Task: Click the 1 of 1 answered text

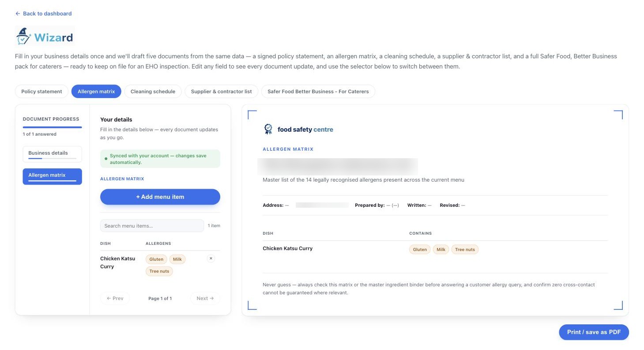Action: pyautogui.click(x=40, y=134)
